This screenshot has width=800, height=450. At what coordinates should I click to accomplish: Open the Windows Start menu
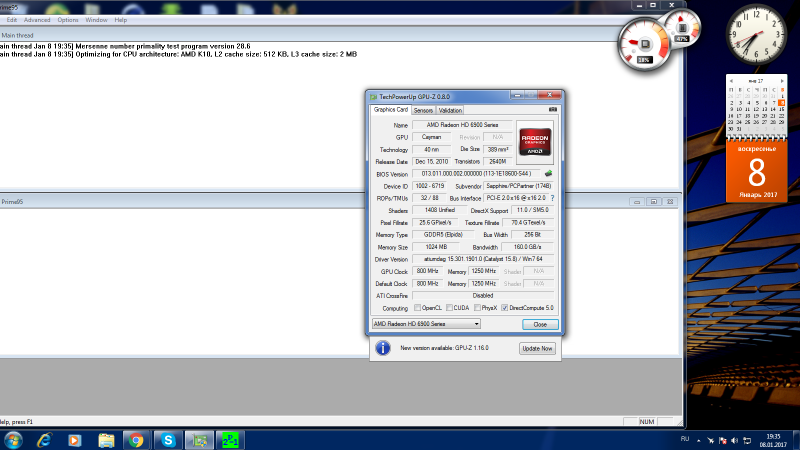click(x=14, y=439)
